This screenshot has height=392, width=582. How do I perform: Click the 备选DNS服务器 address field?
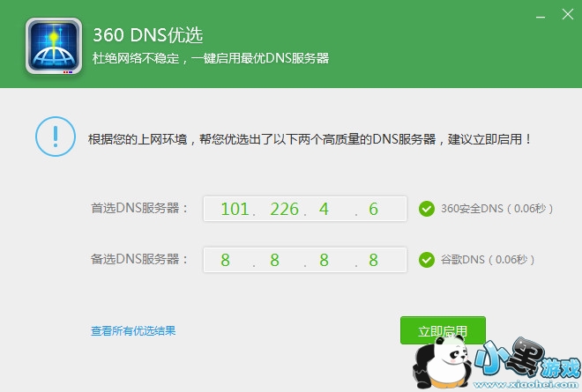coord(305,260)
